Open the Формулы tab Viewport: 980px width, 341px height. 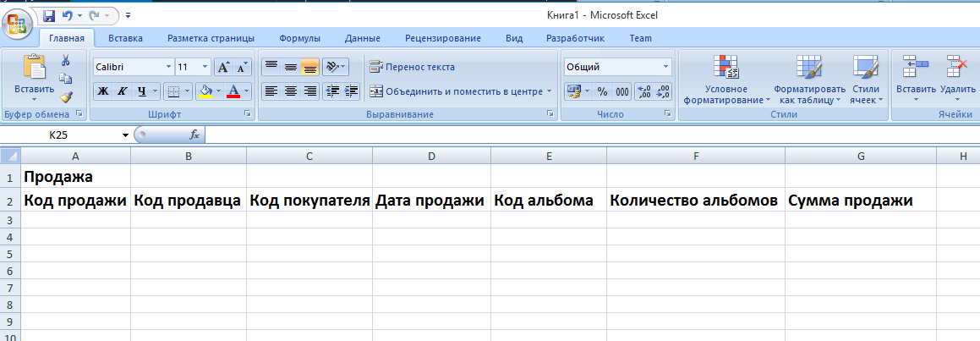click(300, 38)
